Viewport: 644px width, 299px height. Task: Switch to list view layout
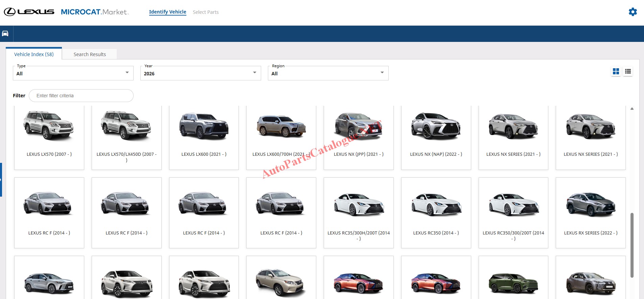click(628, 71)
